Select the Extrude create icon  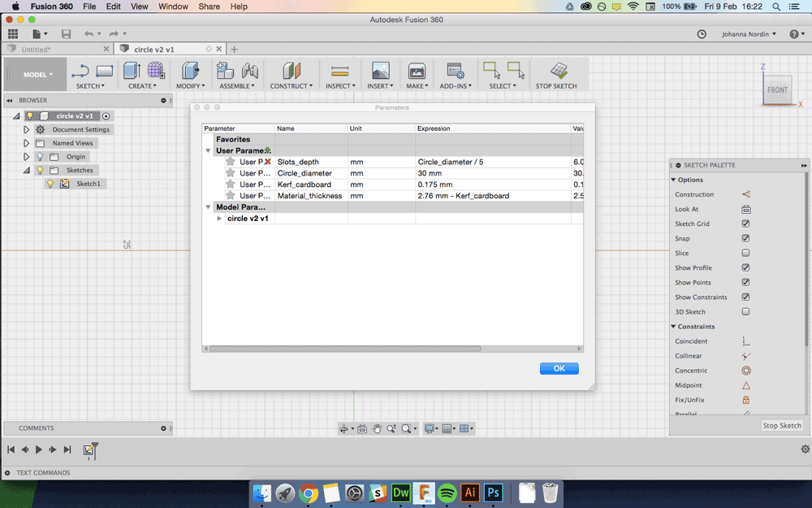tap(132, 71)
